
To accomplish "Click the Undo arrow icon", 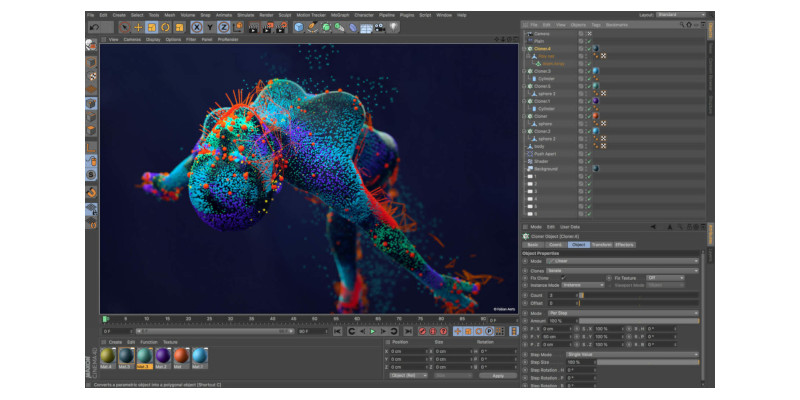I will [x=95, y=27].
